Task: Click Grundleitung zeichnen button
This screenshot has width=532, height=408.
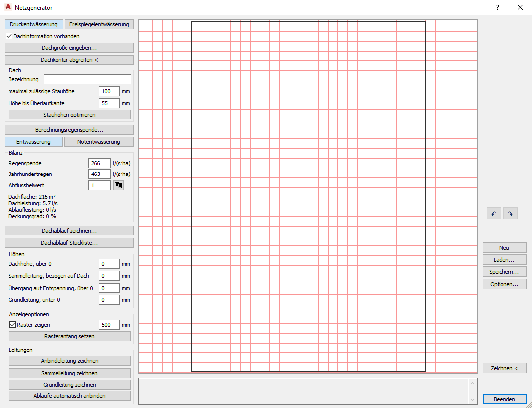Action: coord(69,385)
